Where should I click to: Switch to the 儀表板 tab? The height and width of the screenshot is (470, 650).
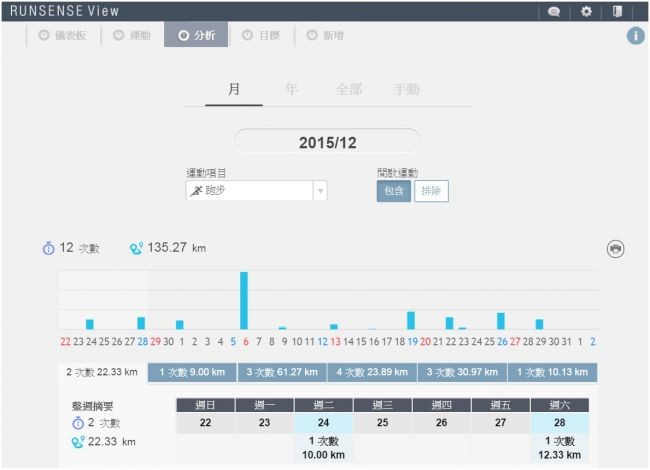63,35
